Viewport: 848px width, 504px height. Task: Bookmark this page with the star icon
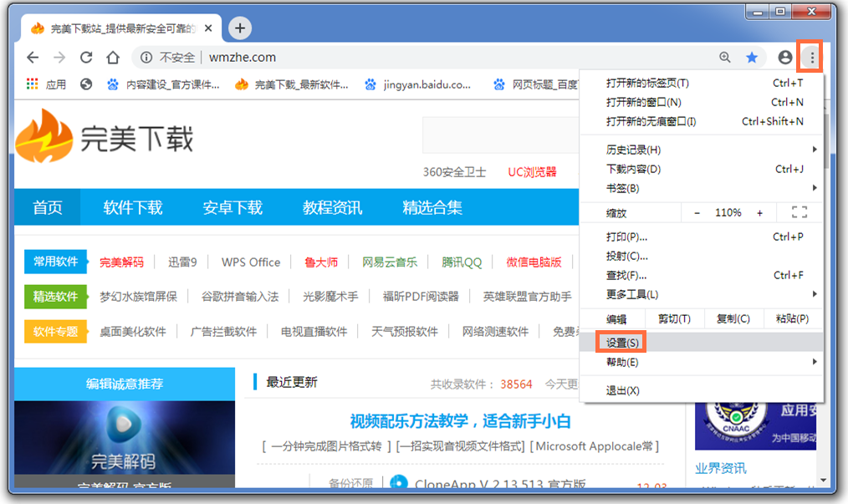[x=752, y=58]
